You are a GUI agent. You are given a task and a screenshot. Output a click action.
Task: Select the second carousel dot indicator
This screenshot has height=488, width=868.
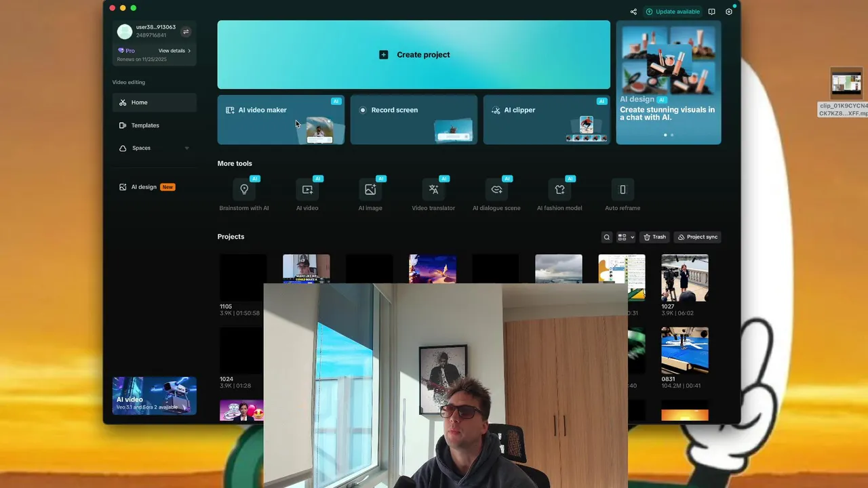(x=672, y=135)
